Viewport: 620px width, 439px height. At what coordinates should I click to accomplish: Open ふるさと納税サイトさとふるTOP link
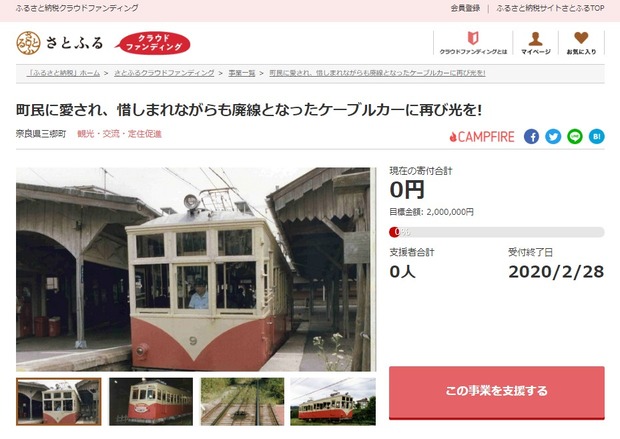click(550, 8)
